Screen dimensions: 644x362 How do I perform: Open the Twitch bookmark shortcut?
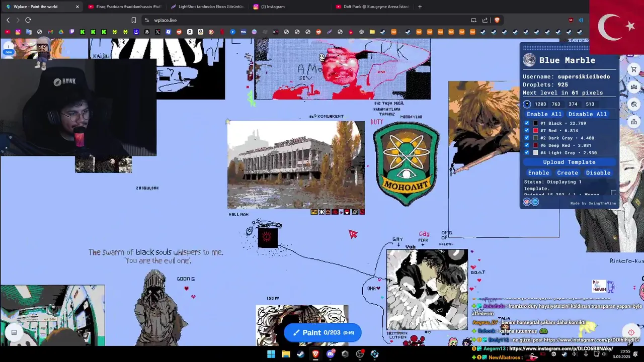point(72,32)
